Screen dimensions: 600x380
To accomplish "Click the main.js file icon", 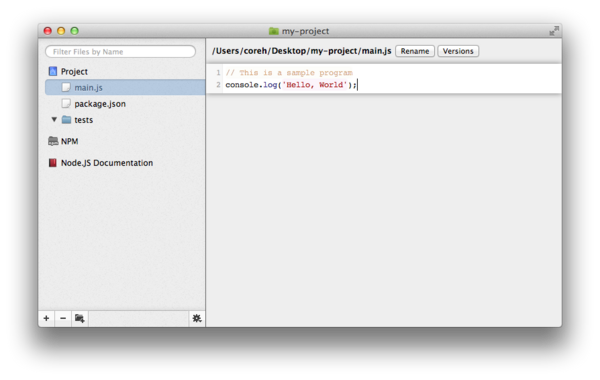I will click(x=66, y=88).
